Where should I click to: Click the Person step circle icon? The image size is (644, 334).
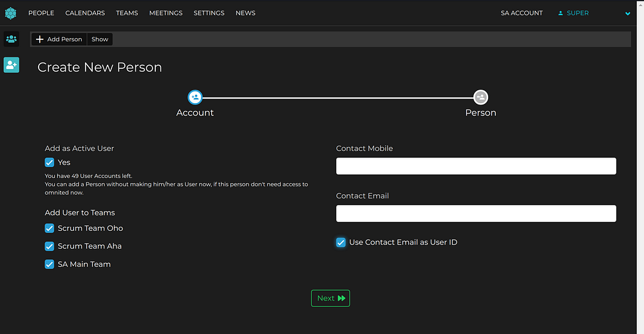click(x=480, y=97)
